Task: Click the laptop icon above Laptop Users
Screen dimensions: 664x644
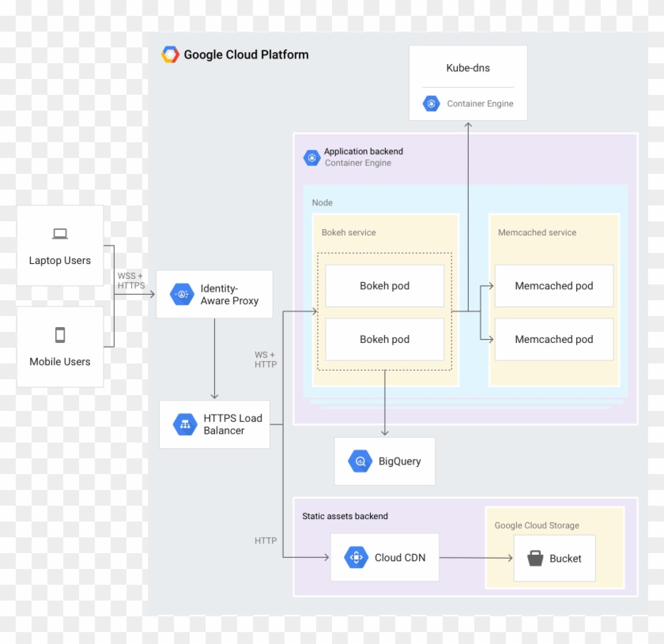Action: point(60,234)
